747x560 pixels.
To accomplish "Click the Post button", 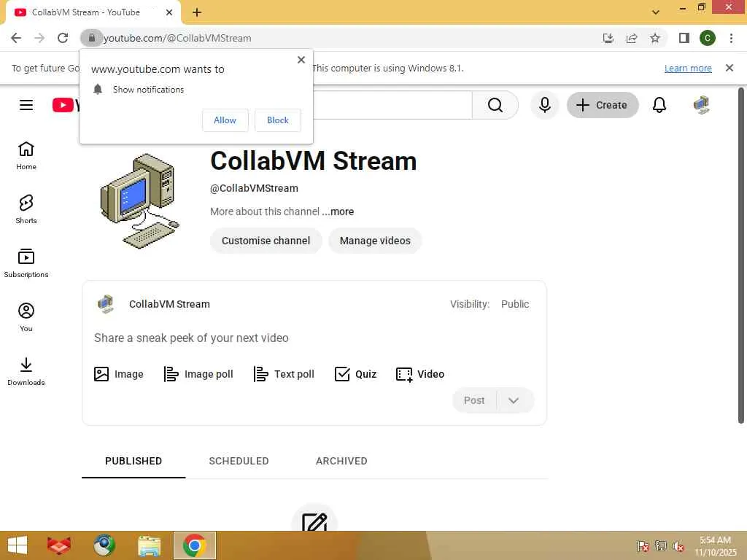I will [474, 400].
